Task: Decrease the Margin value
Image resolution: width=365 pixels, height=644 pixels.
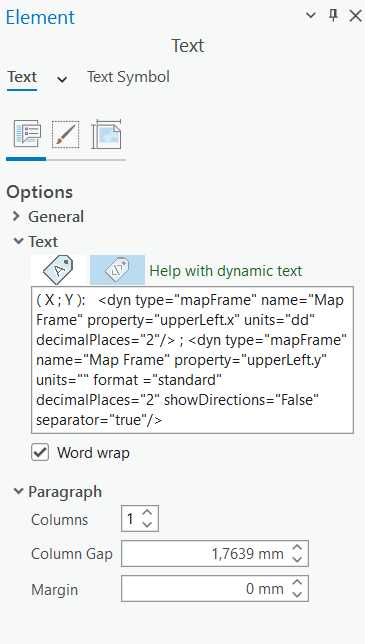Action: tap(297, 594)
